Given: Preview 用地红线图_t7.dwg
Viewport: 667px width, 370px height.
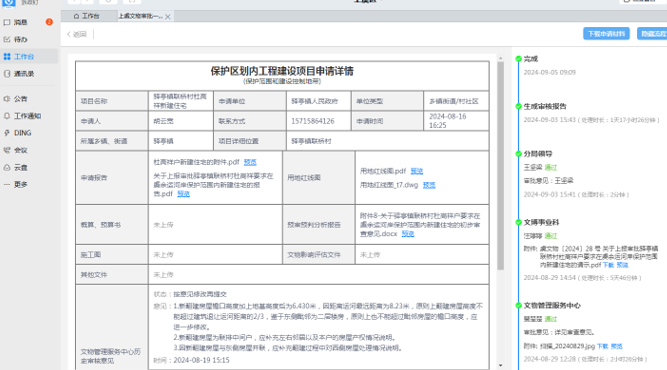Looking at the screenshot, I should pos(429,185).
